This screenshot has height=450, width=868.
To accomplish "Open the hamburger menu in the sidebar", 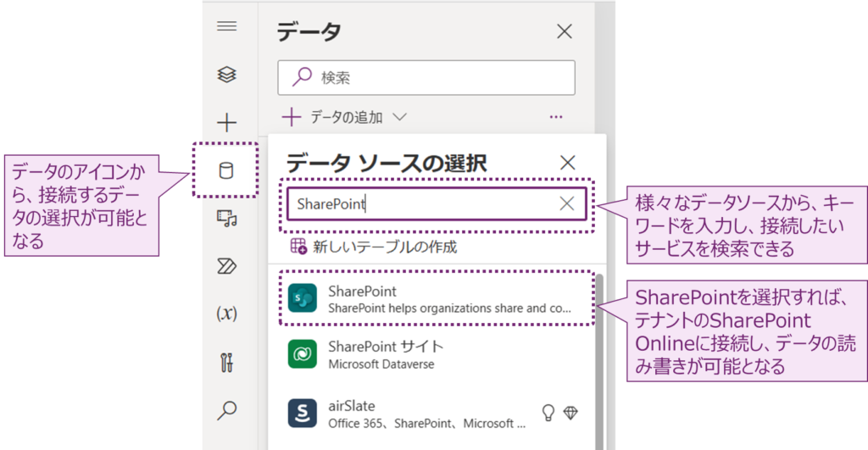I will [227, 26].
